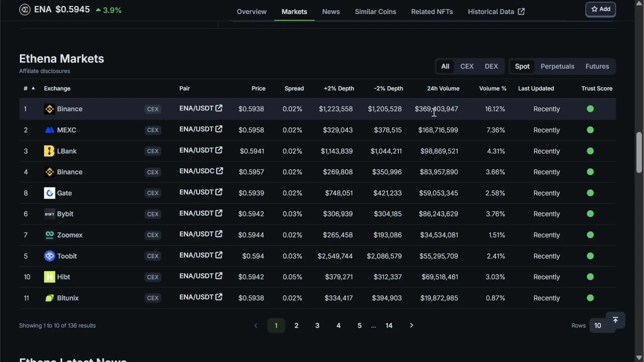Image resolution: width=644 pixels, height=362 pixels.
Task: Click the LBank exchange icon
Action: [49, 151]
